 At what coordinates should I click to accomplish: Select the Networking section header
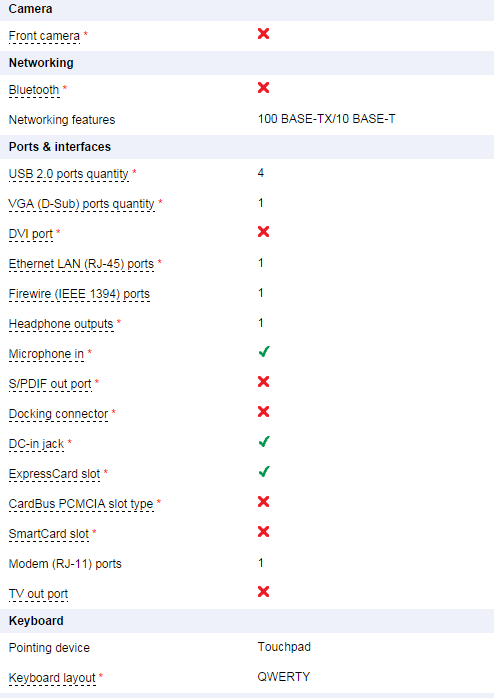tap(41, 63)
